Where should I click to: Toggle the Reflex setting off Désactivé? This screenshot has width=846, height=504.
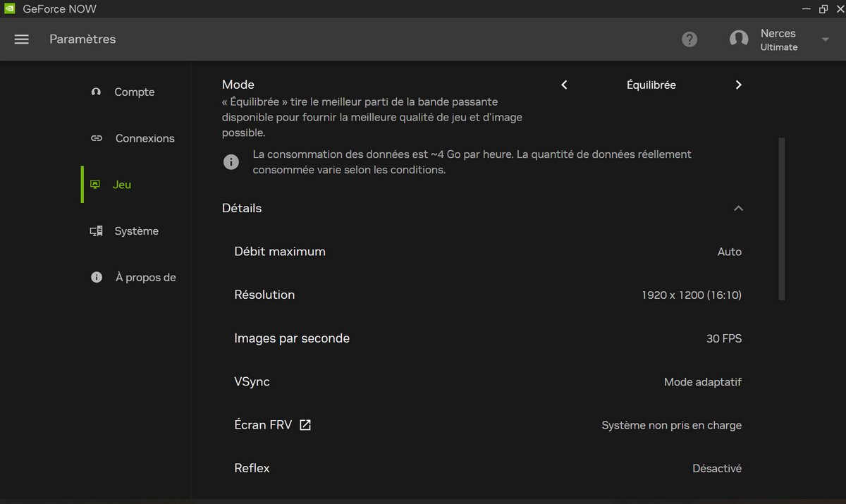(716, 468)
